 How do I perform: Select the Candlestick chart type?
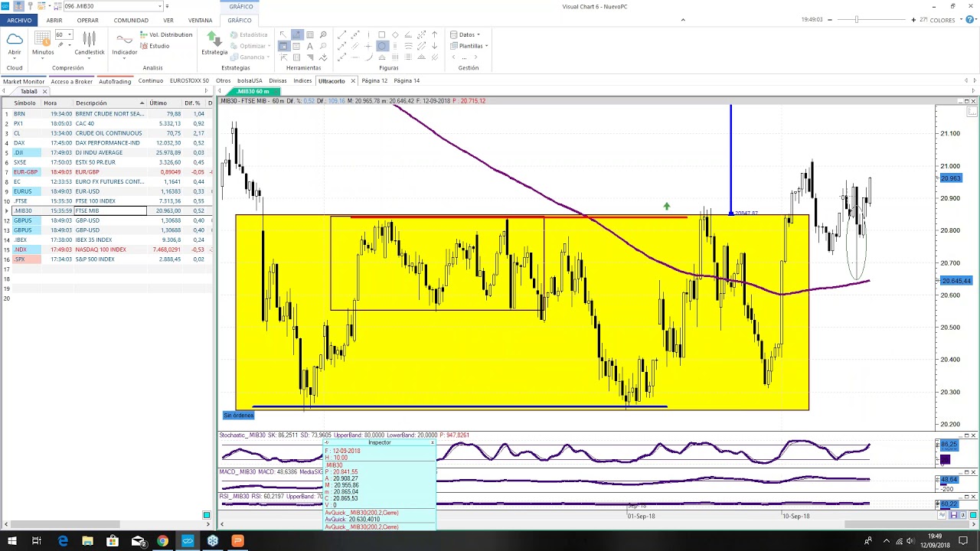tap(90, 44)
